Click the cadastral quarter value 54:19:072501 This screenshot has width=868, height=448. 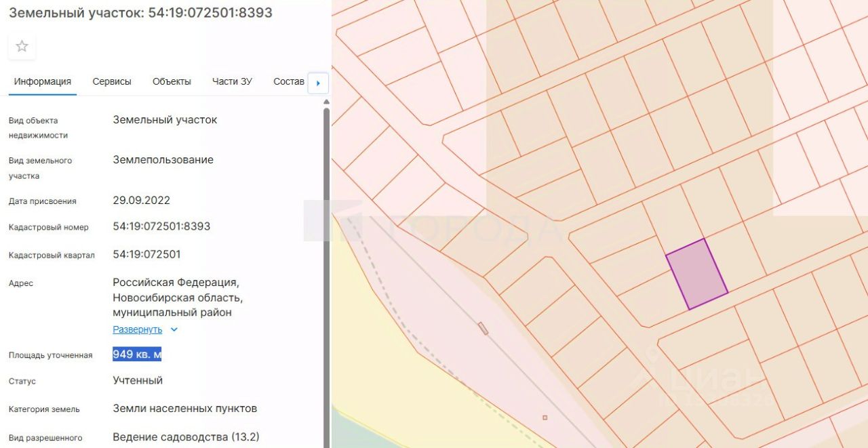146,255
